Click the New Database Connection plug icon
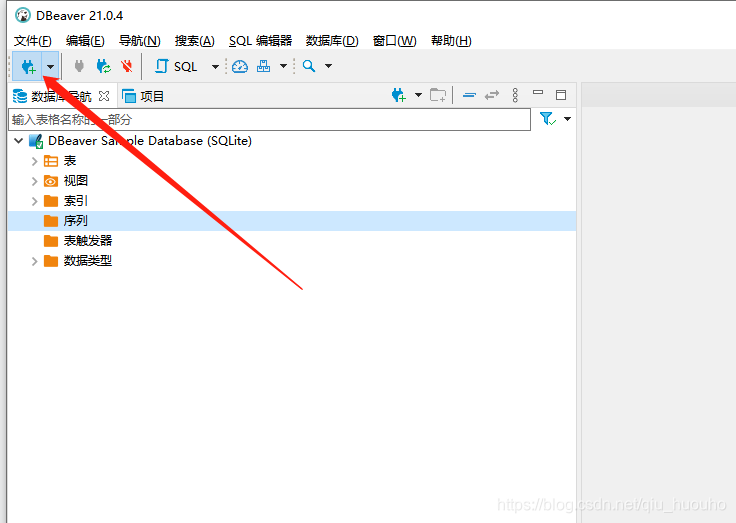Screen dimensions: 736x523 [28, 67]
